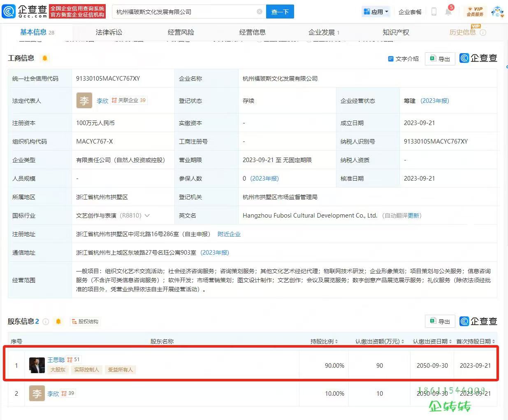508x420 pixels.
Task: Switch to the 知识产权 tab
Action: 396,32
